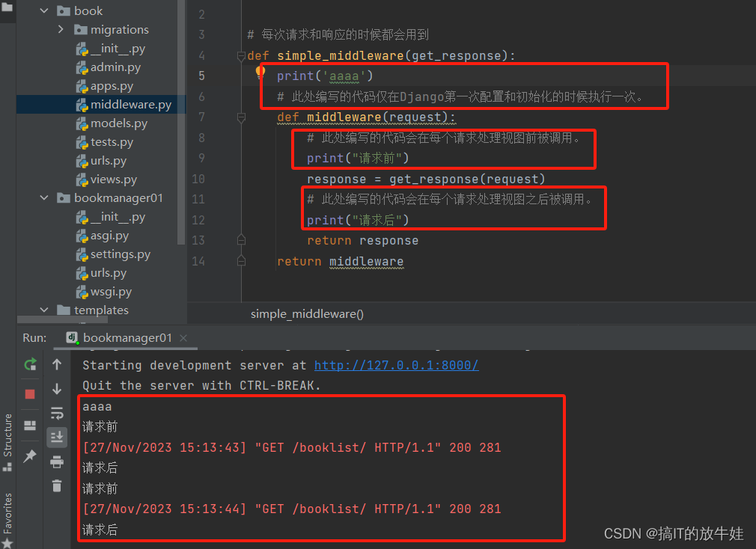
Task: Open the Structure tool window
Action: (7, 442)
